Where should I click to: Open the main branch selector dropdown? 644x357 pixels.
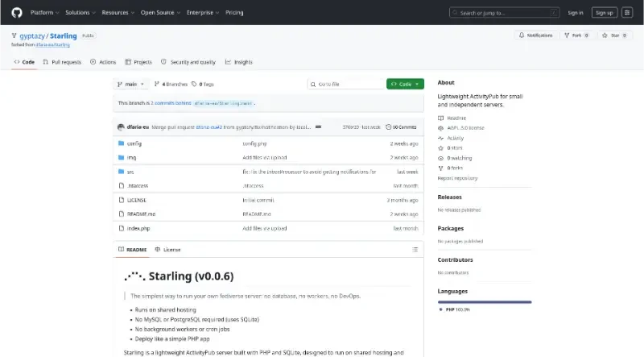tap(130, 85)
